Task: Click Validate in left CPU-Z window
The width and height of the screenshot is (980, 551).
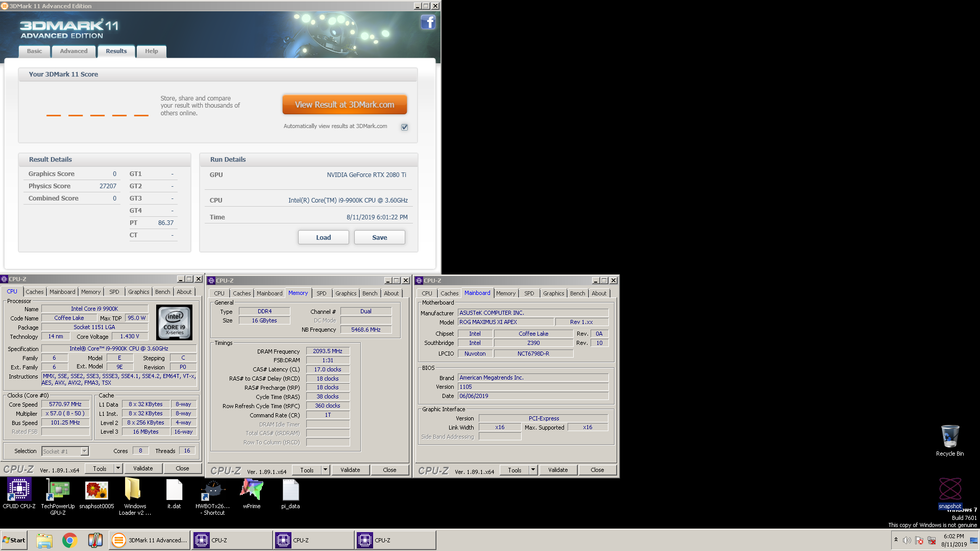Action: [x=143, y=468]
